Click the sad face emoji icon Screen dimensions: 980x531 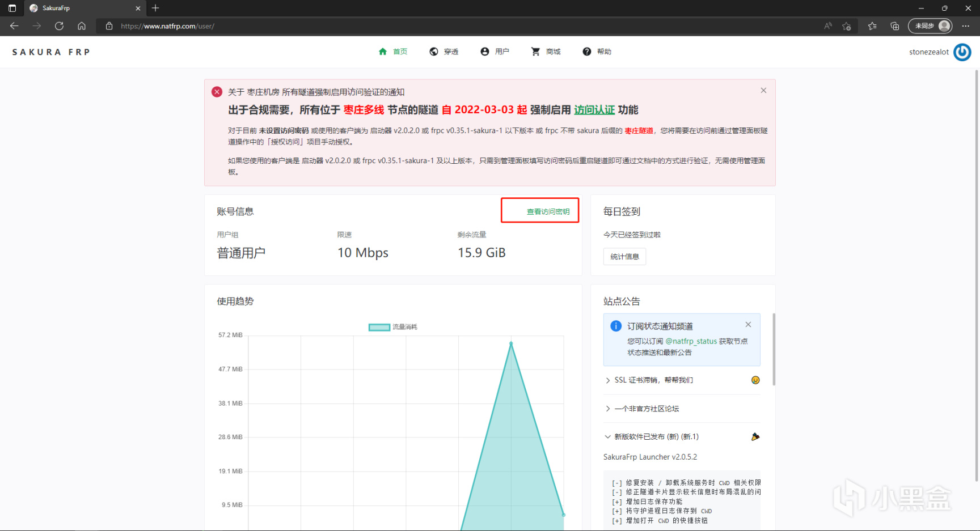pyautogui.click(x=755, y=380)
